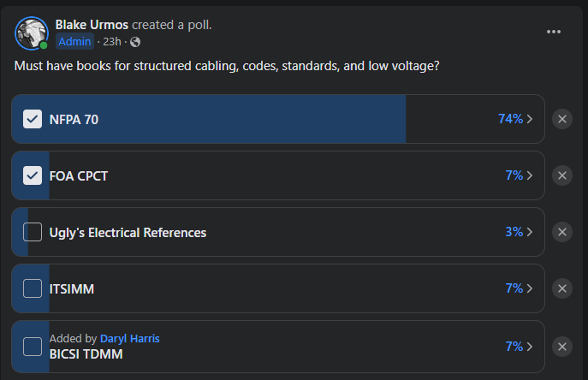Check the ITSIMM checkbox

coord(33,288)
